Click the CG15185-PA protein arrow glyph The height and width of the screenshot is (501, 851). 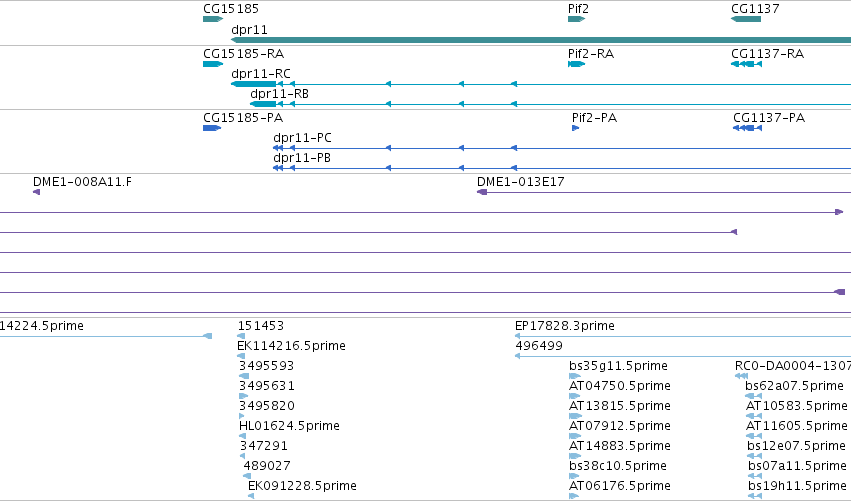pos(212,128)
